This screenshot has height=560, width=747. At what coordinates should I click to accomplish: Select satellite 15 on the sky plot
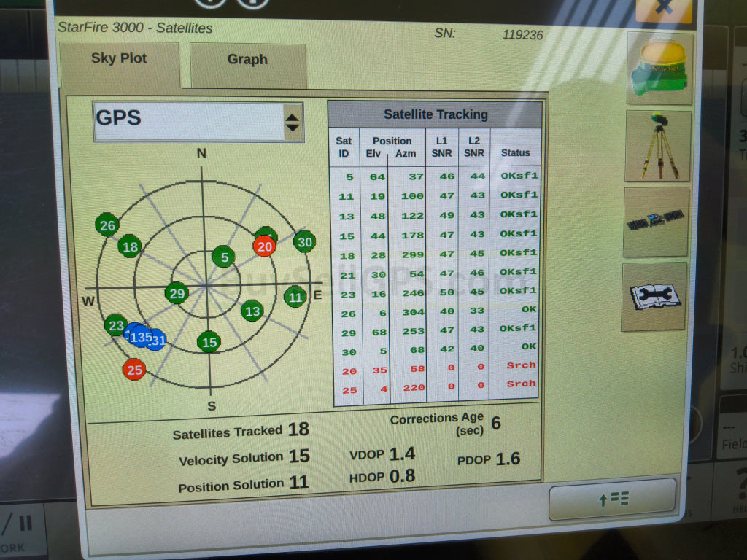click(x=209, y=342)
